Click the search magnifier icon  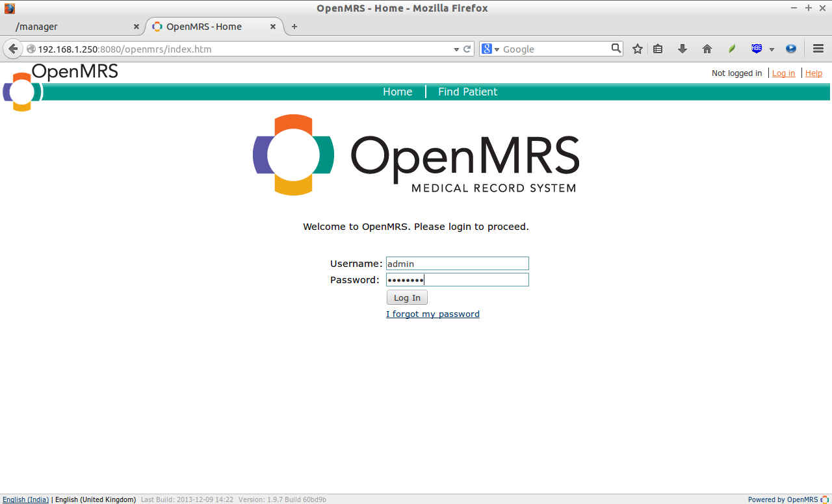point(616,48)
